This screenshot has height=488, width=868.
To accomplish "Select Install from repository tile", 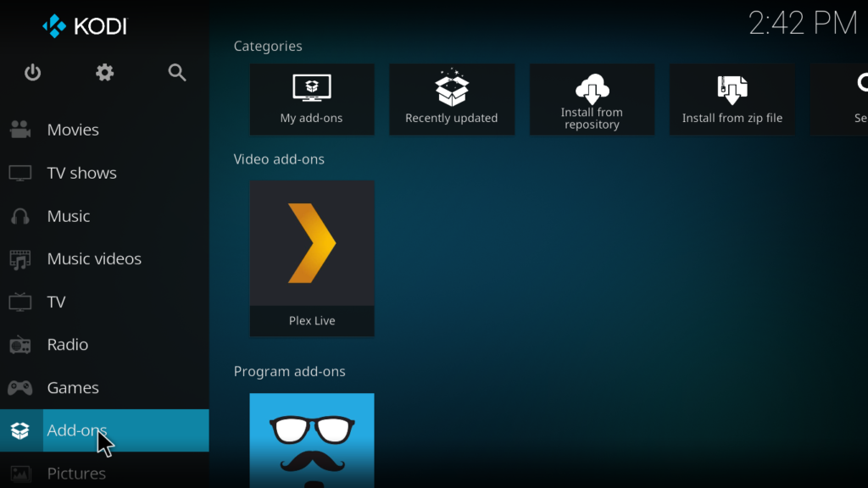I will [x=592, y=99].
